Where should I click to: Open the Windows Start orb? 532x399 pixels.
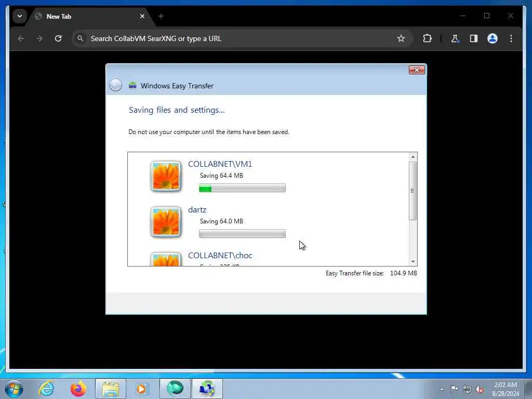[14, 389]
